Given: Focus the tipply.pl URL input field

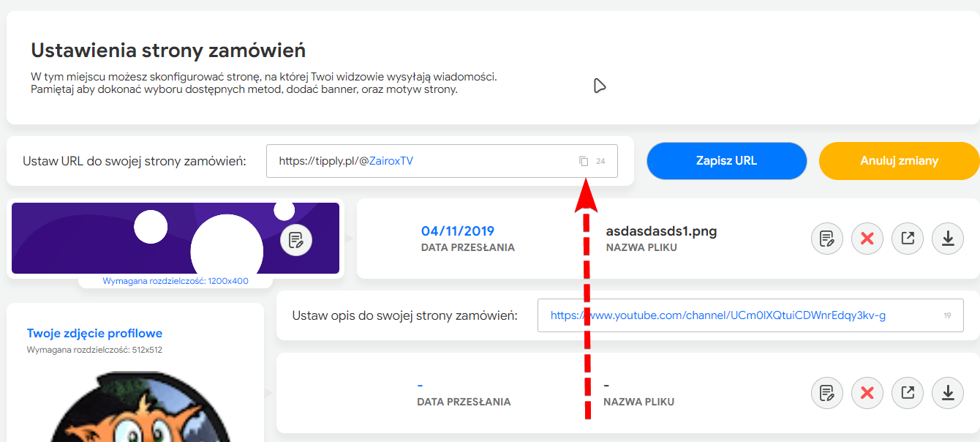Looking at the screenshot, I should pos(442,161).
